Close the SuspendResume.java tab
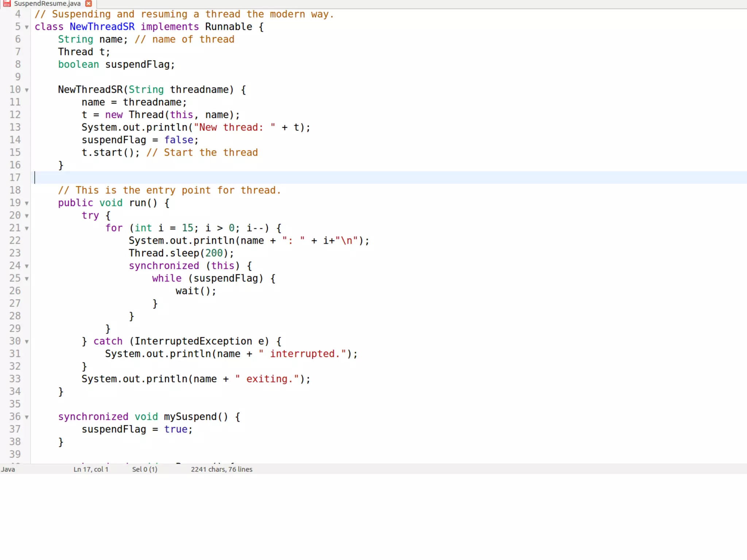The height and width of the screenshot is (560, 747). pyautogui.click(x=89, y=4)
